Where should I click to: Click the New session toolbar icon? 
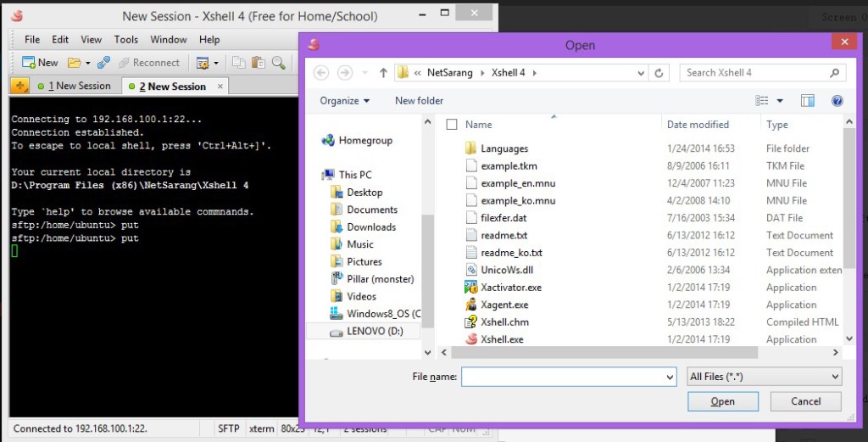pos(29,63)
